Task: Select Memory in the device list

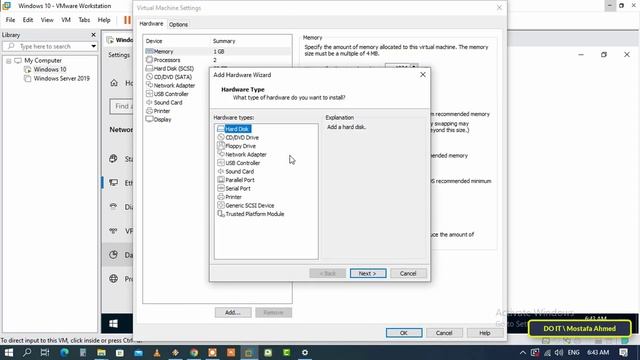Action: [218, 51]
